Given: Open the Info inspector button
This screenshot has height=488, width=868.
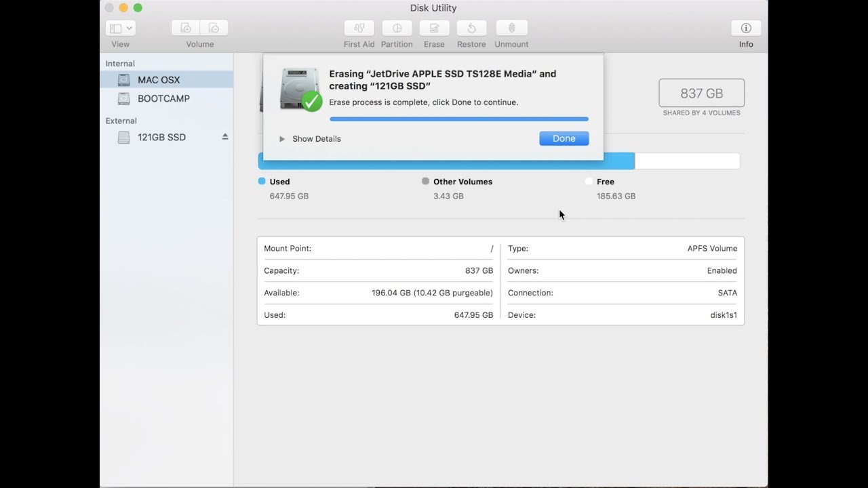Looking at the screenshot, I should (x=746, y=28).
